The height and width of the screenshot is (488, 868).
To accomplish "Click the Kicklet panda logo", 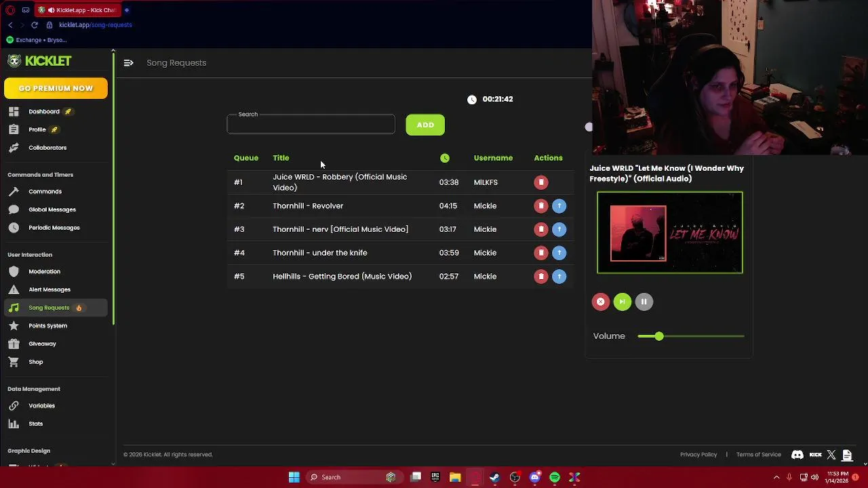I will [14, 61].
